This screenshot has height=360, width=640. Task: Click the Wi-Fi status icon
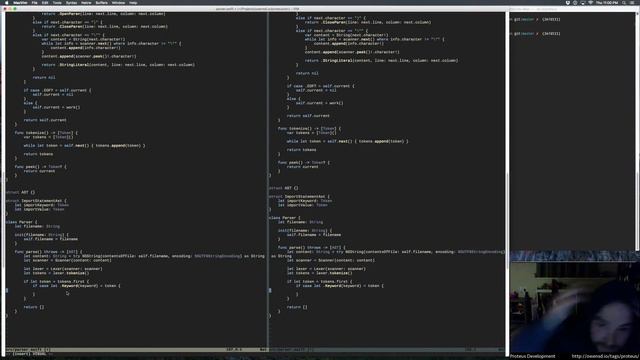click(x=590, y=2)
